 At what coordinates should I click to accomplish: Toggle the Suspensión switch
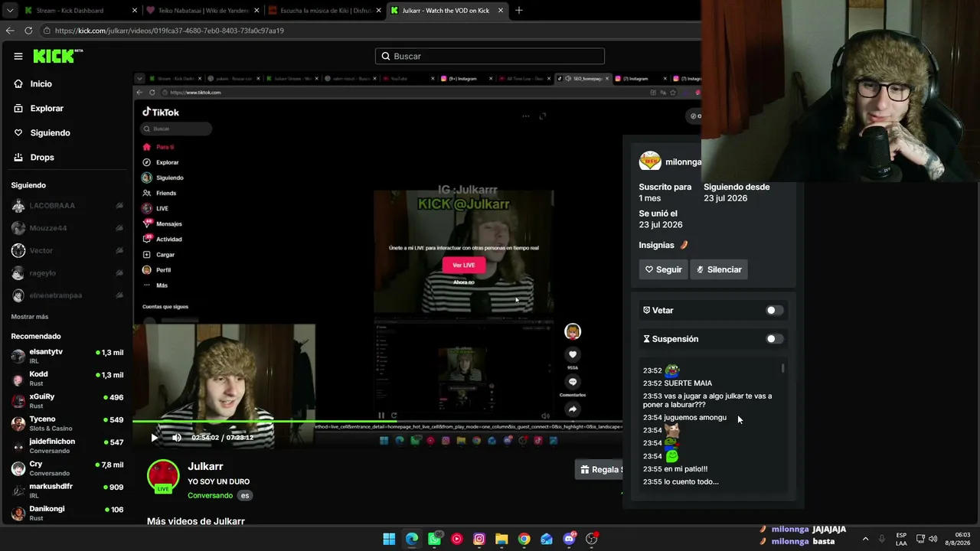click(774, 339)
